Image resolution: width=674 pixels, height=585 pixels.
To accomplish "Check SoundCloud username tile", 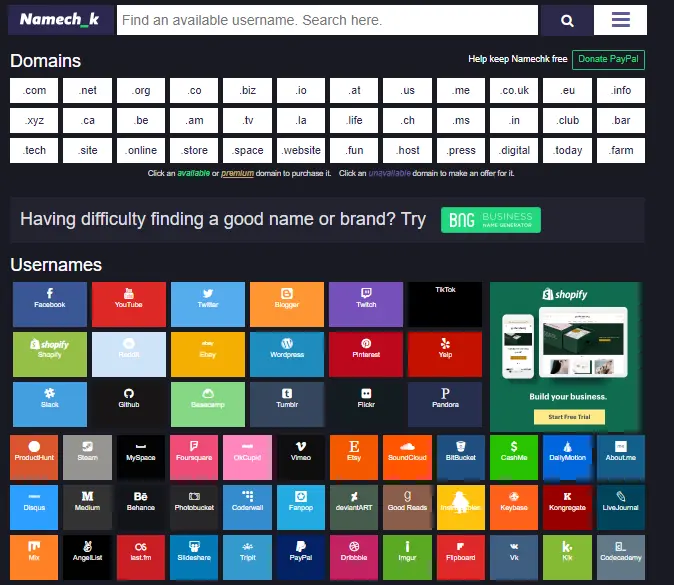I will click(407, 457).
